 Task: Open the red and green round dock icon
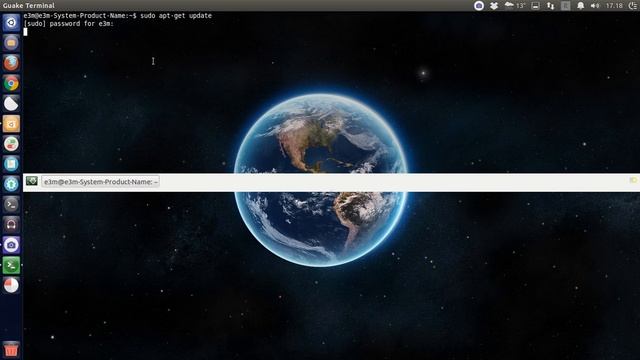(x=11, y=144)
